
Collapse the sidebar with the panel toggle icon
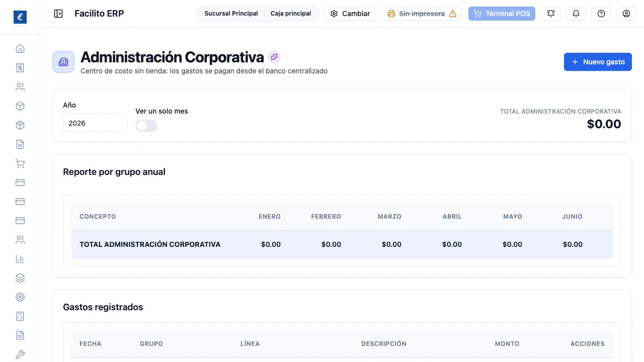point(58,14)
